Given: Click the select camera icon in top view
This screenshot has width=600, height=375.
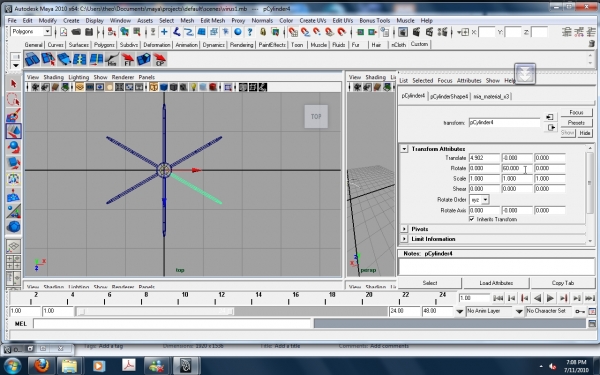Looking at the screenshot, I should coord(35,87).
